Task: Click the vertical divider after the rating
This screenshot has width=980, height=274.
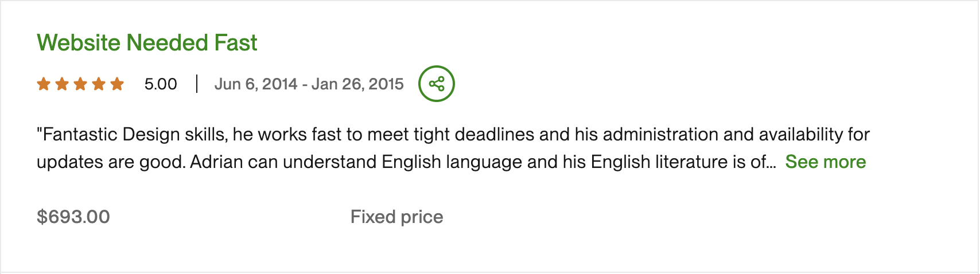Action: click(x=197, y=84)
